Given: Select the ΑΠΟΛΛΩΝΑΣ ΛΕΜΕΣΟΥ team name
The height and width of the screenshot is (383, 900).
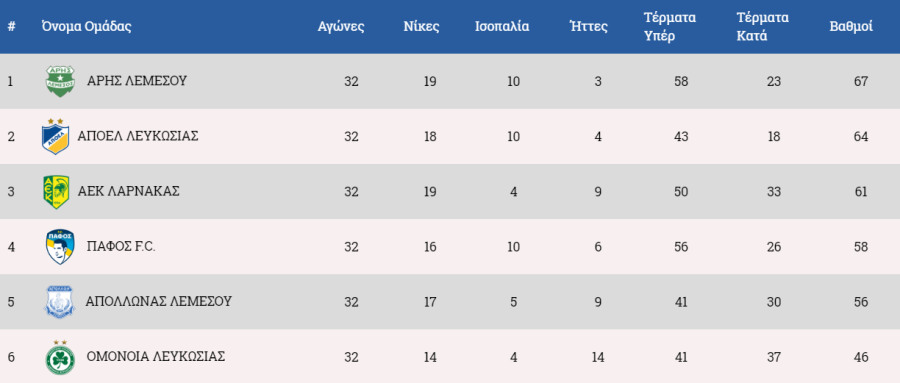Looking at the screenshot, I should pyautogui.click(x=158, y=301).
